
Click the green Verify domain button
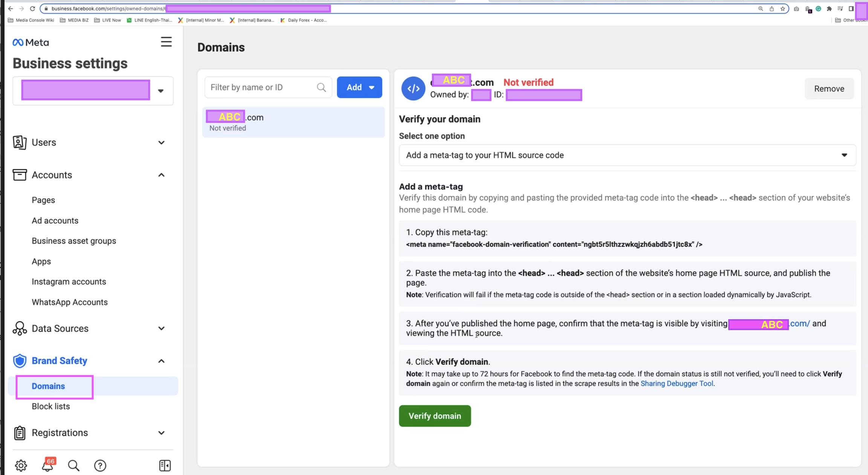coord(435,416)
